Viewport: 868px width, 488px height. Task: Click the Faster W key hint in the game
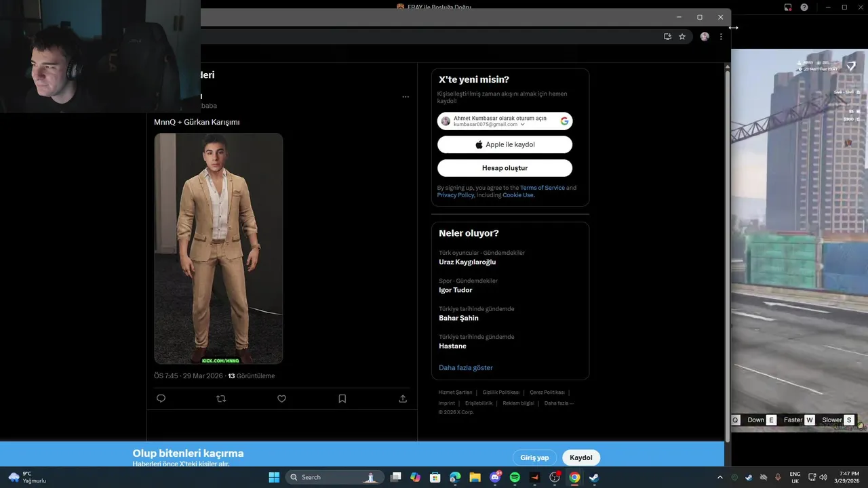point(798,420)
